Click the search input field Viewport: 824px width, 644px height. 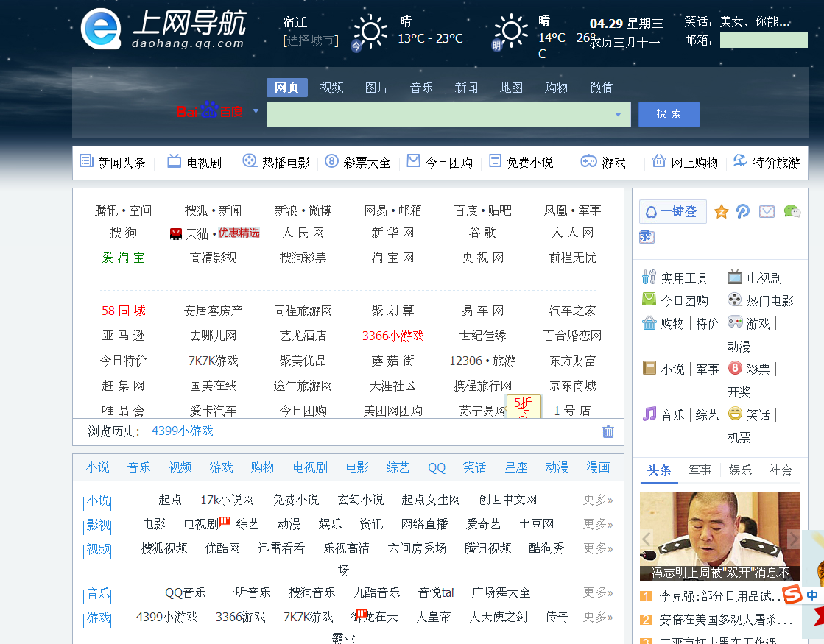point(448,115)
